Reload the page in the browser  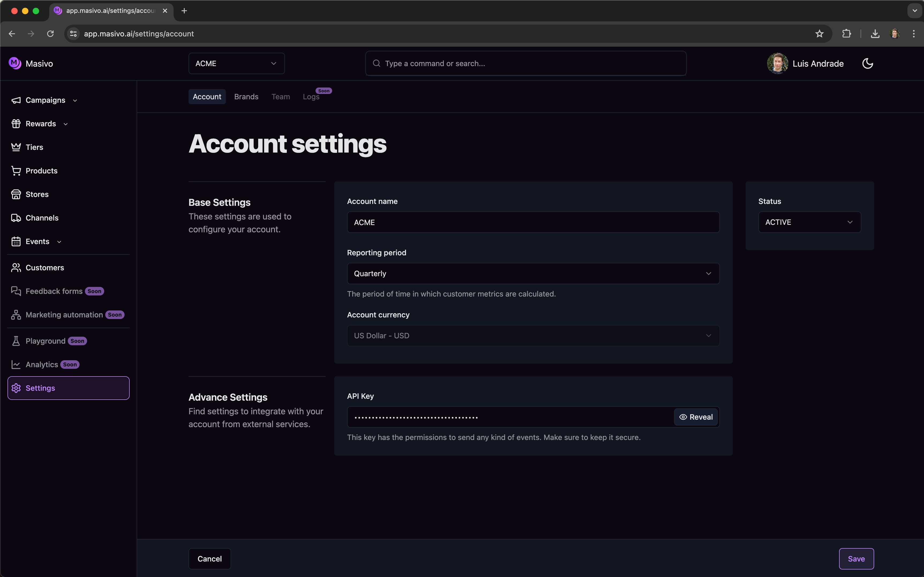pos(50,33)
